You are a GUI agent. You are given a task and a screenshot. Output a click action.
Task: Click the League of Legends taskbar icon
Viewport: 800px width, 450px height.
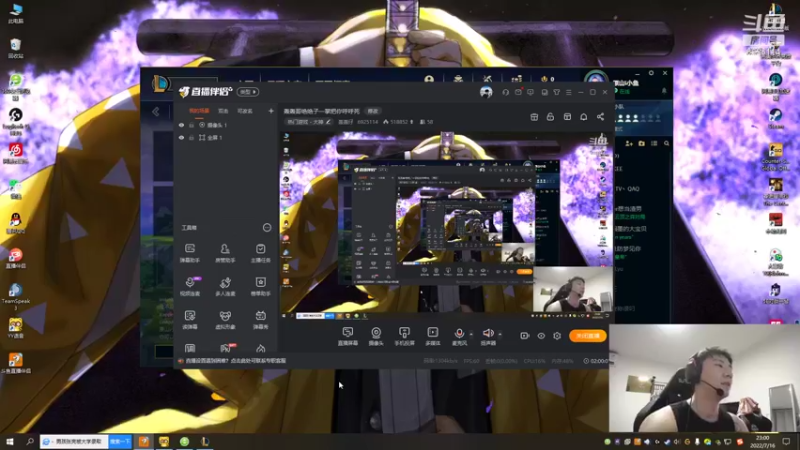[x=205, y=441]
